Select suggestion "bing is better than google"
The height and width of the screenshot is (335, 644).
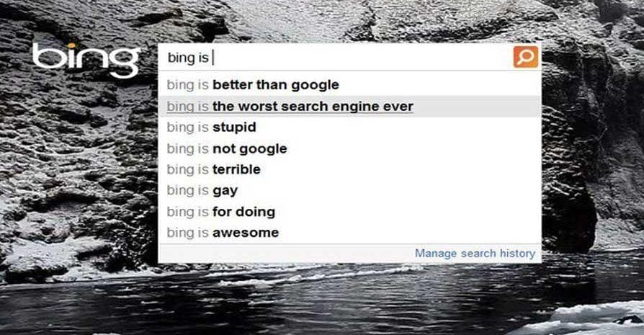pyautogui.click(x=252, y=85)
